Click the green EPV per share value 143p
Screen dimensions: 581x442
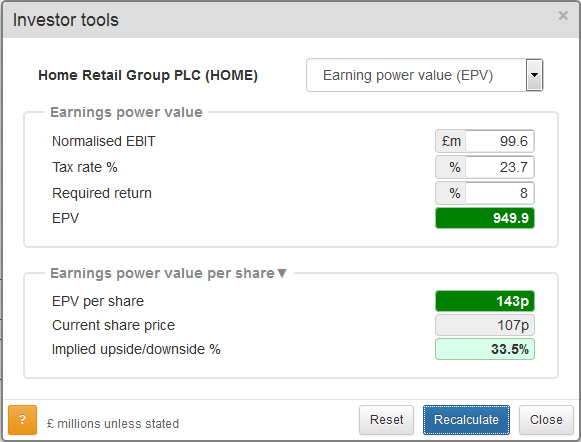point(485,301)
